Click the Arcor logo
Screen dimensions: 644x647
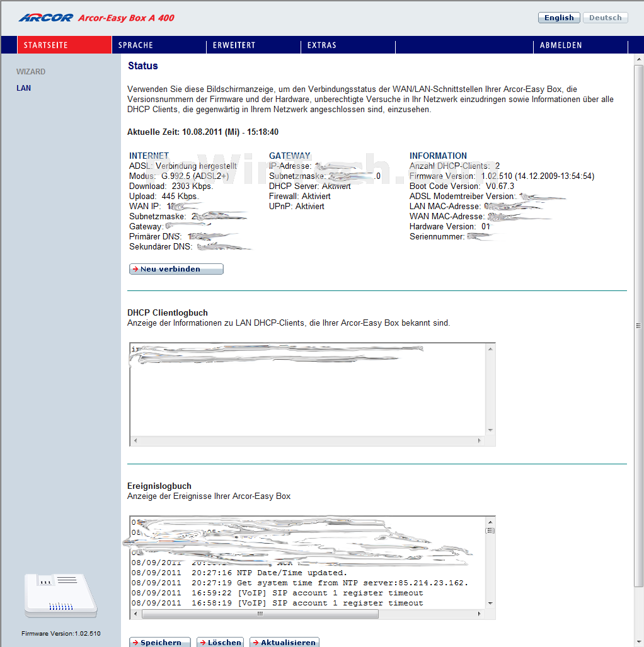46,18
